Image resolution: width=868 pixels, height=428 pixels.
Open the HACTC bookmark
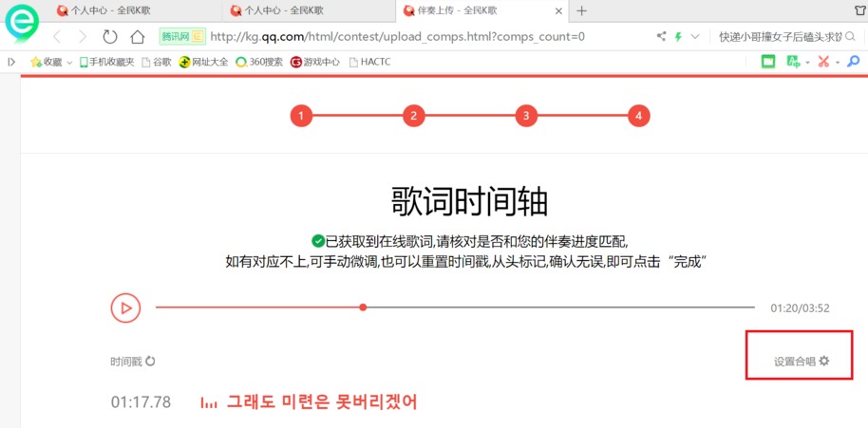(369, 62)
